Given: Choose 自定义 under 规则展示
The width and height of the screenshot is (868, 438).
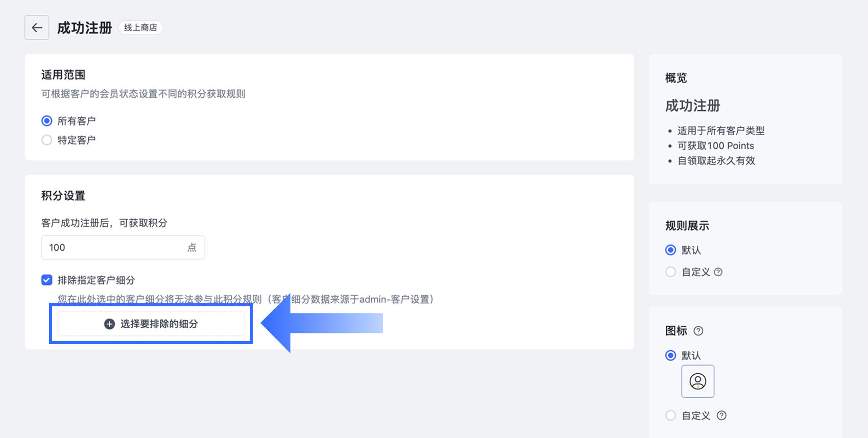Looking at the screenshot, I should 671,272.
